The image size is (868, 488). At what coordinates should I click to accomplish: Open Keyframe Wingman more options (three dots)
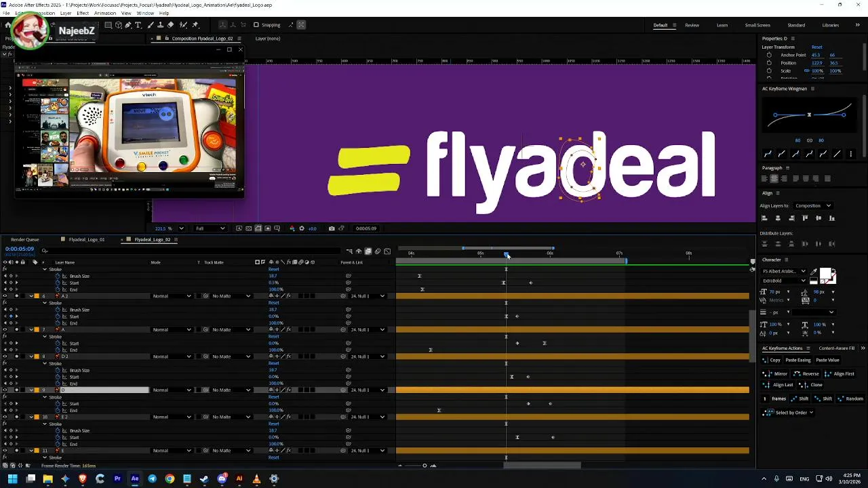[851, 154]
